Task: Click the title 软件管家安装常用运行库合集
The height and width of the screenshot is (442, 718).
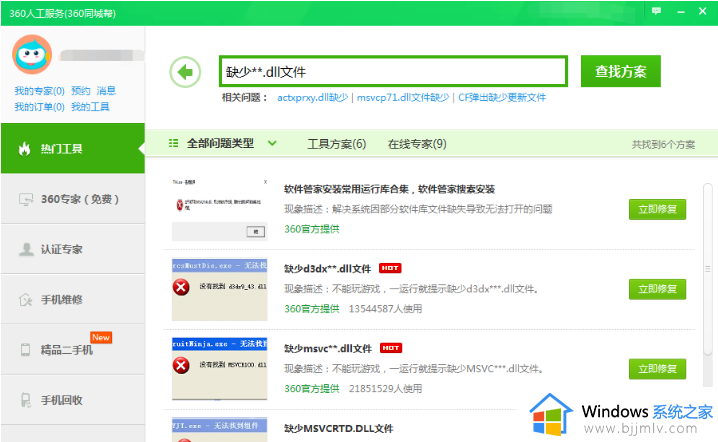Action: coord(389,189)
